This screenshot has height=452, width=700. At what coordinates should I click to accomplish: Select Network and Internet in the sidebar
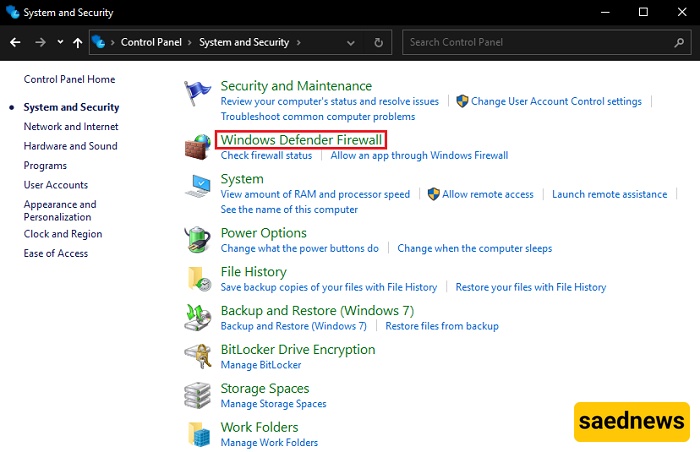click(x=71, y=126)
